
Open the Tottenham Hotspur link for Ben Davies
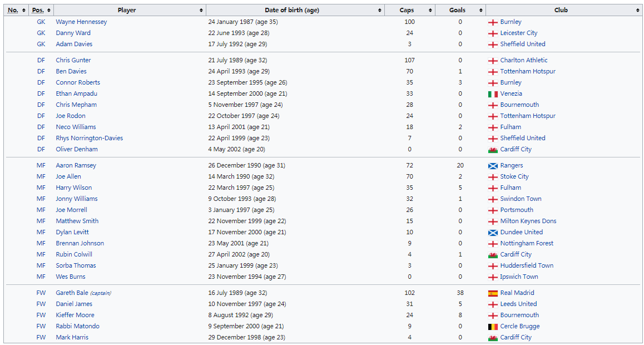pos(527,71)
